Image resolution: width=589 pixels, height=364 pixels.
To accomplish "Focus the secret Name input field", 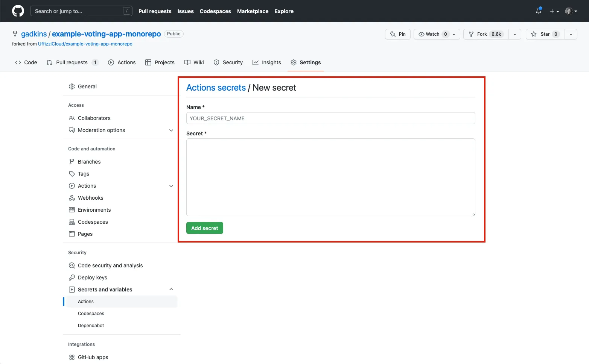I will tap(330, 118).
